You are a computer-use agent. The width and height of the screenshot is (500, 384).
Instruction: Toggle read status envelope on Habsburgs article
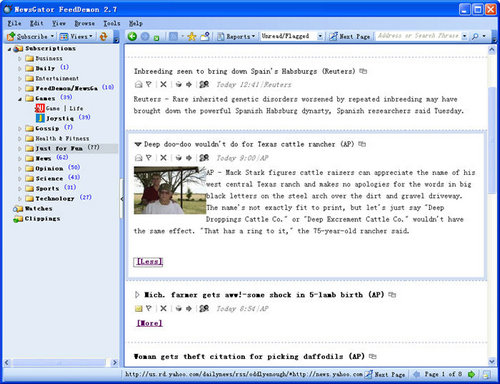pos(138,85)
